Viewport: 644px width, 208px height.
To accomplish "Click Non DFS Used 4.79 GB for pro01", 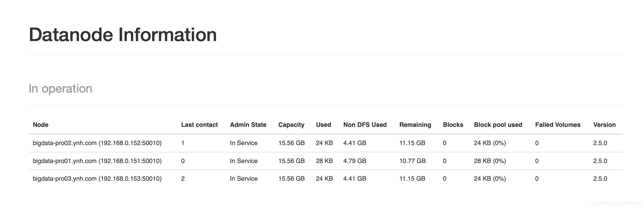I will tap(355, 161).
